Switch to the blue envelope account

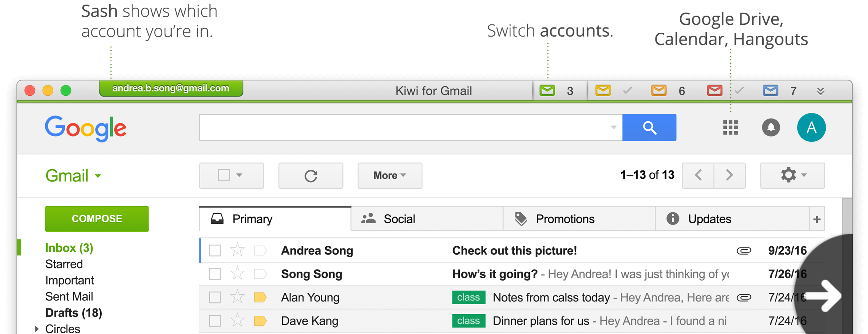coord(770,91)
